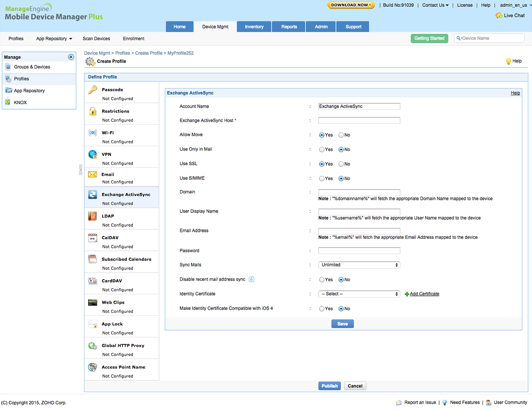The height and width of the screenshot is (411, 532).
Task: Set Use SSL to No
Action: coord(341,164)
